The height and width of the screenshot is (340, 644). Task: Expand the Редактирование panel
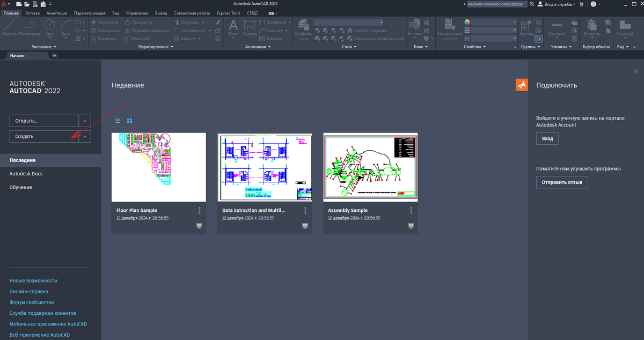(x=156, y=47)
